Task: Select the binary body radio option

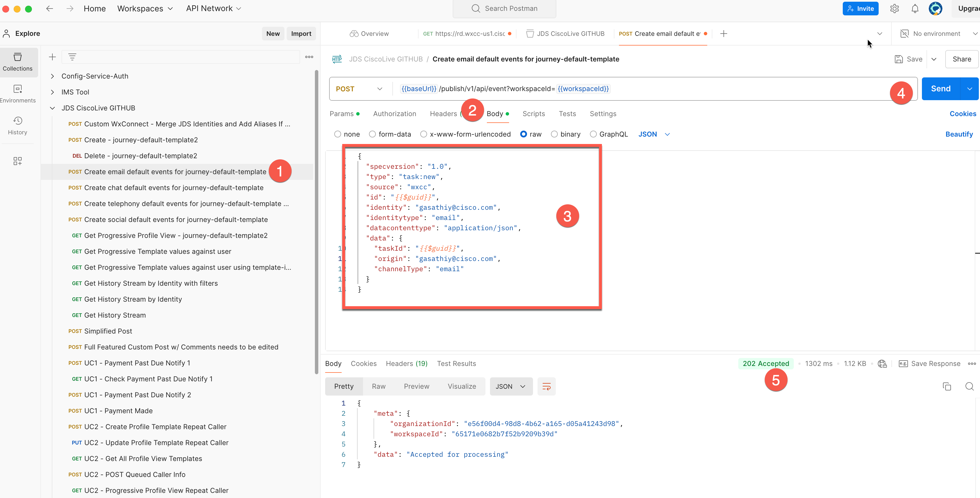Action: point(554,134)
